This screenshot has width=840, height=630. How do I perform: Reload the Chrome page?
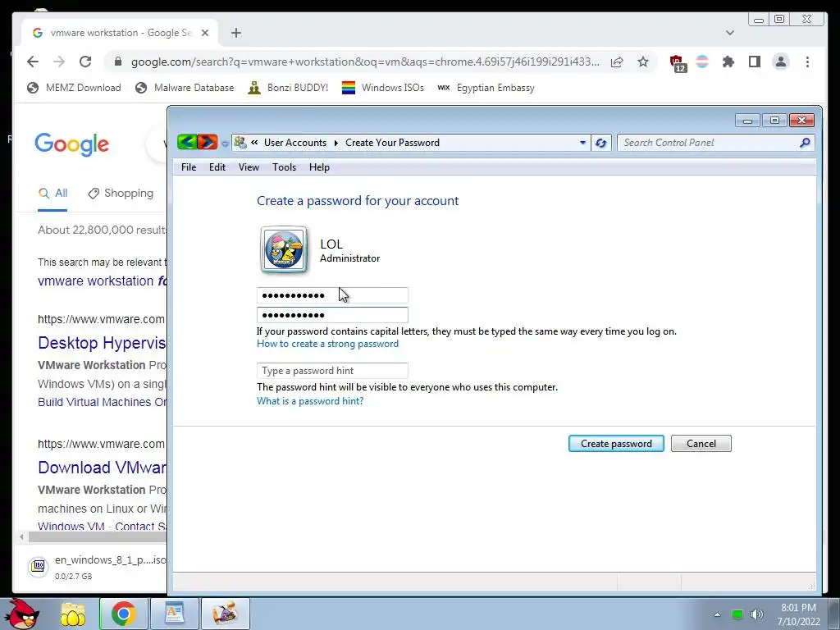(85, 62)
